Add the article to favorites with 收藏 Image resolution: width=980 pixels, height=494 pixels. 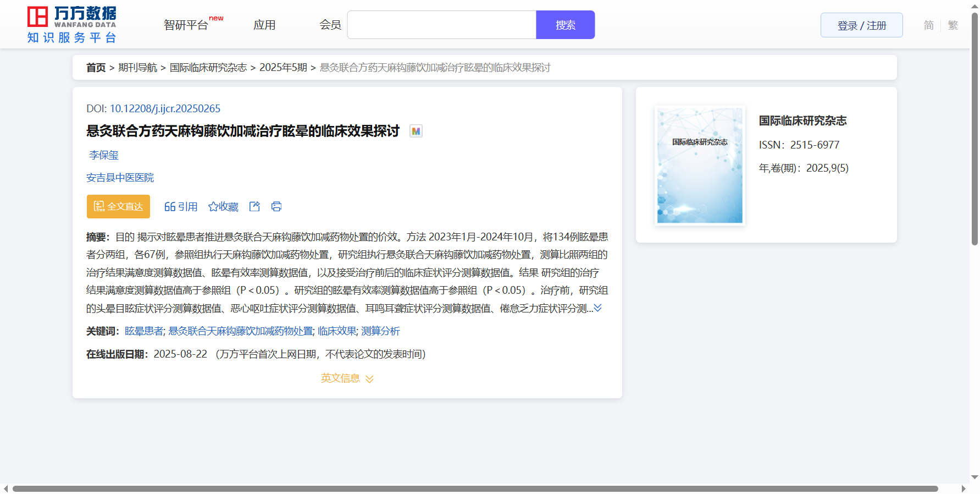point(223,206)
